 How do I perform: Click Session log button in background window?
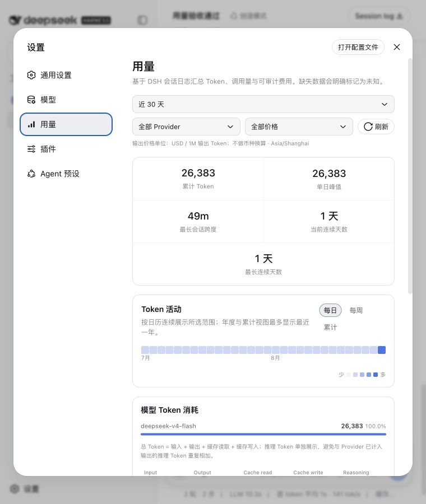point(379,16)
